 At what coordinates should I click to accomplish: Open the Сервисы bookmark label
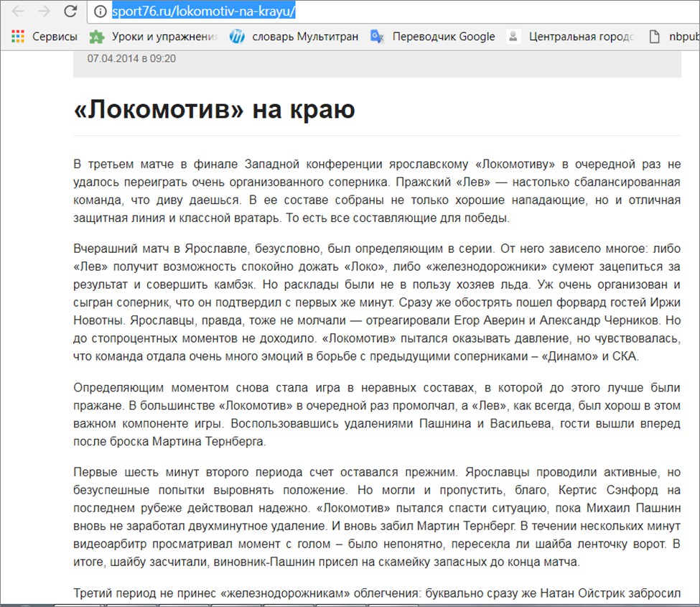55,37
